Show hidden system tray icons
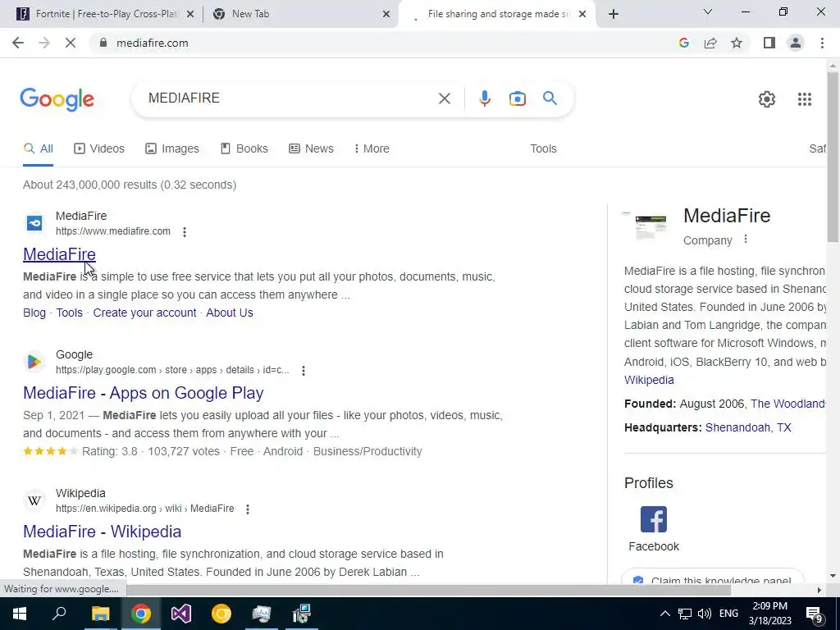 (x=664, y=614)
